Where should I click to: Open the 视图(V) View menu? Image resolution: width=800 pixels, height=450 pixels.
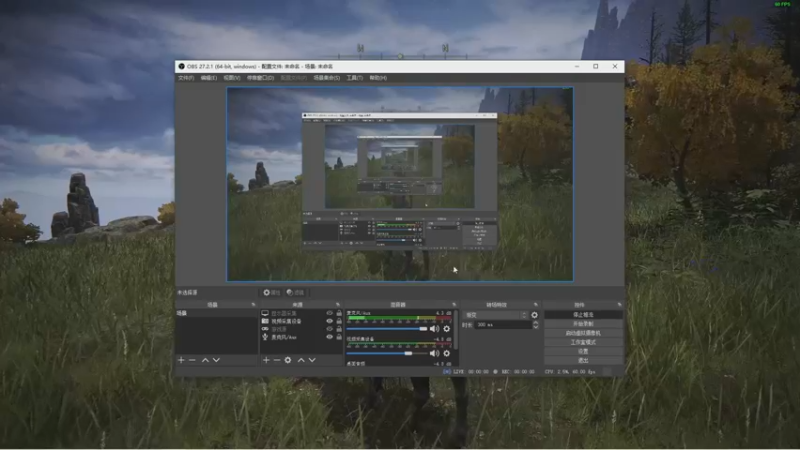(232, 78)
